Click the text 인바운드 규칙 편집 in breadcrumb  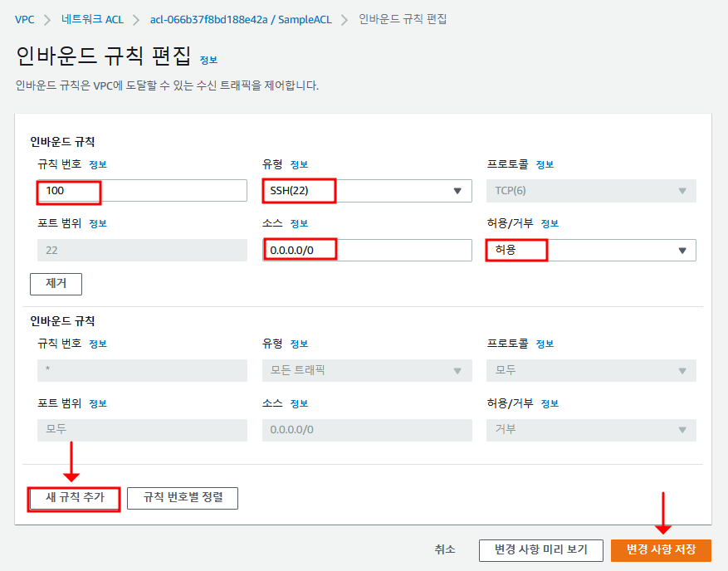(403, 19)
